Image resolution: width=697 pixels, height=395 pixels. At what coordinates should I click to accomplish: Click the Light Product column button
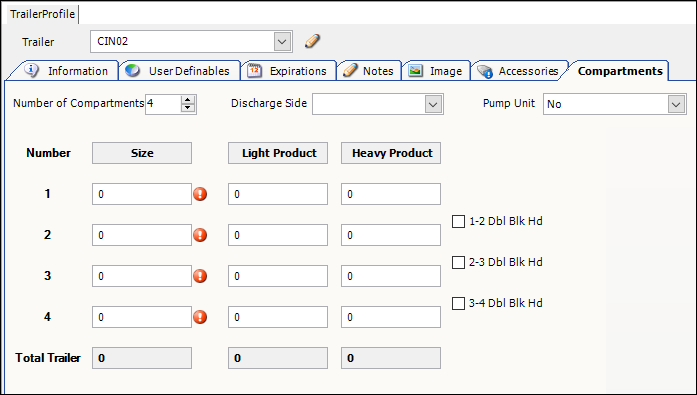[x=278, y=153]
